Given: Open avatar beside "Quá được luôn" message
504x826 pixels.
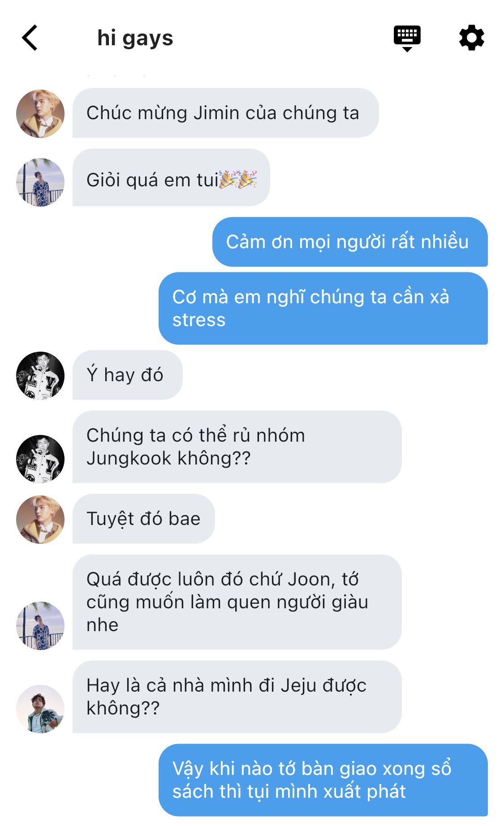Looking at the screenshot, I should 40,625.
